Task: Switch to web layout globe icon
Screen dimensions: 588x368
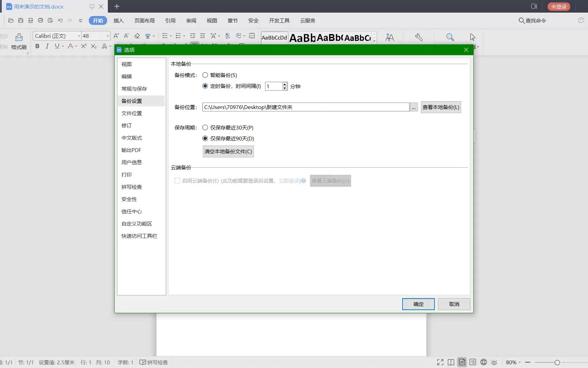Action: coord(484,362)
